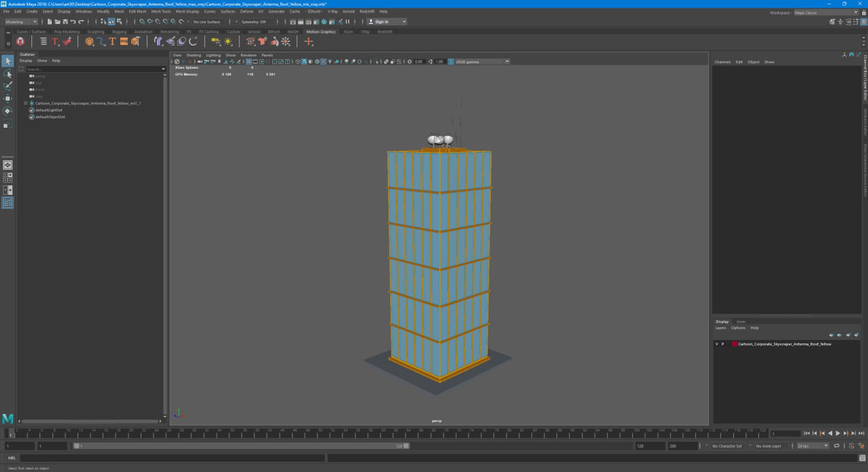Toggle auto keyframe button
Viewport: 868px width, 472px height.
click(852, 446)
